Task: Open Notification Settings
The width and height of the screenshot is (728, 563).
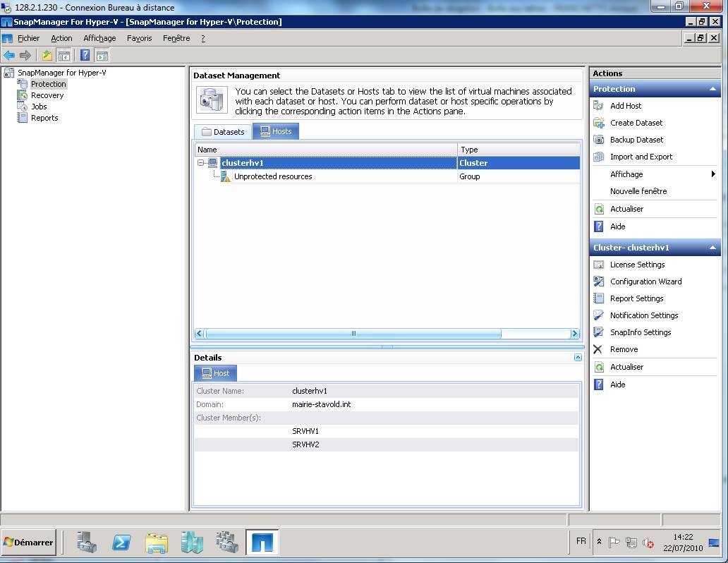Action: click(643, 315)
